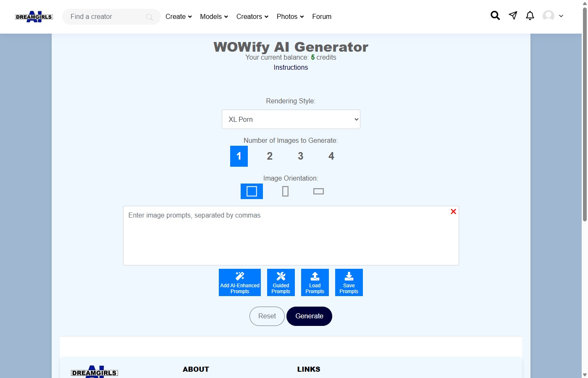Screen dimensions: 588x378
Task: Choose landscape image orientation
Action: click(318, 191)
